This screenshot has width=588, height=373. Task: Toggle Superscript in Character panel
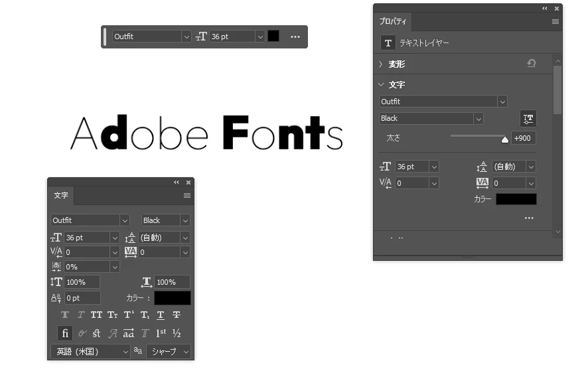[129, 315]
